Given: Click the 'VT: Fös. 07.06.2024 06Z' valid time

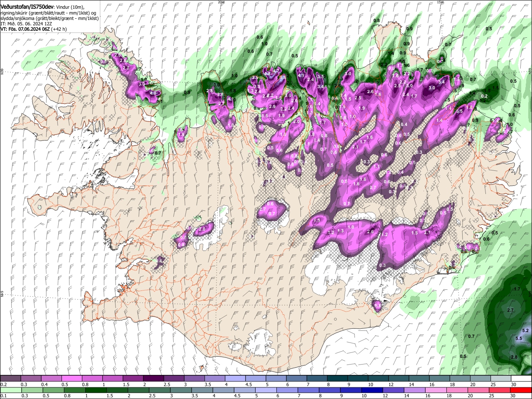Looking at the screenshot, I should click(x=25, y=29).
